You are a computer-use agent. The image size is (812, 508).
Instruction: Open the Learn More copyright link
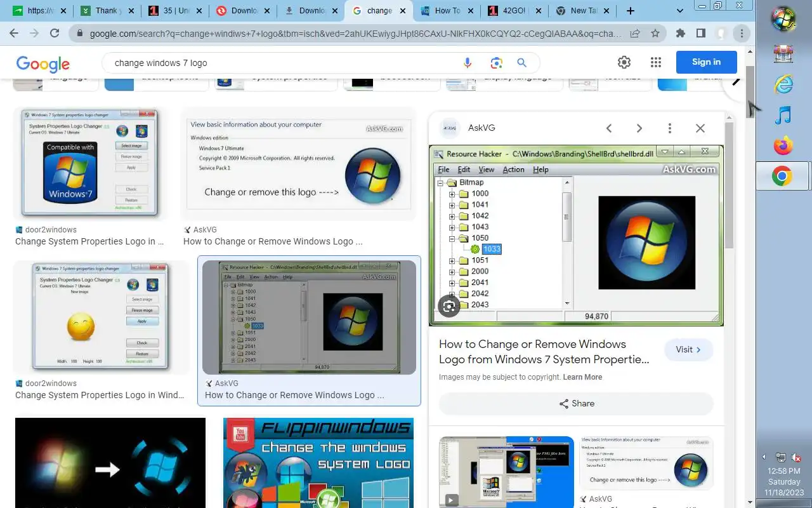click(x=582, y=377)
